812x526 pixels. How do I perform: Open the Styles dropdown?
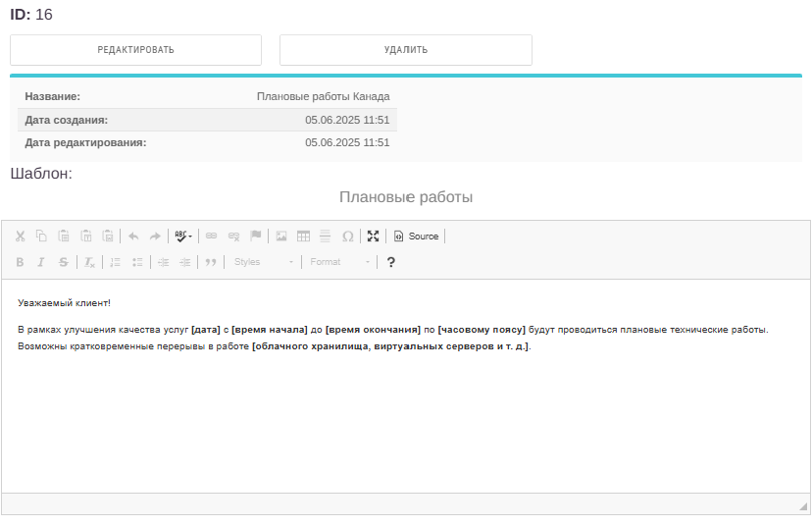click(x=263, y=262)
